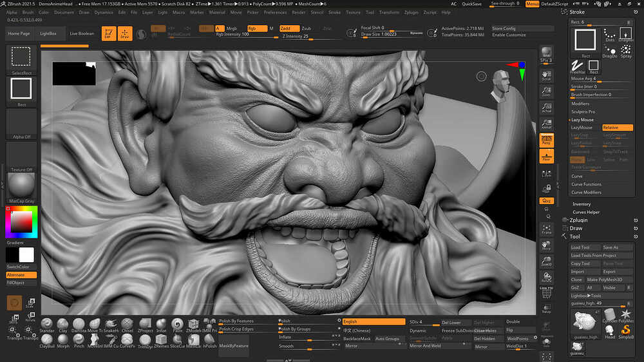This screenshot has height=362, width=644.
Task: Select the Morph brush
Action: [63, 341]
